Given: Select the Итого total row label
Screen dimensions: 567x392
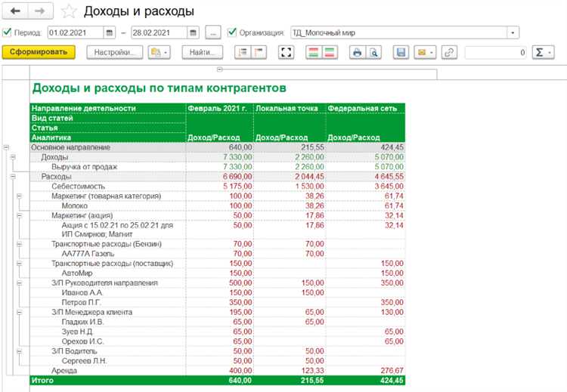Looking at the screenshot, I should click(42, 381).
